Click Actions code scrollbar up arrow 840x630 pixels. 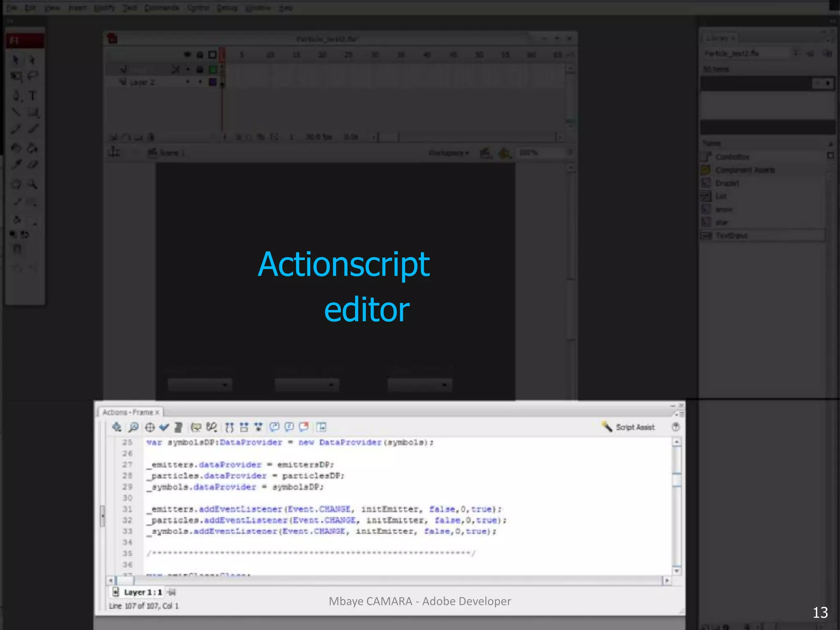(677, 442)
